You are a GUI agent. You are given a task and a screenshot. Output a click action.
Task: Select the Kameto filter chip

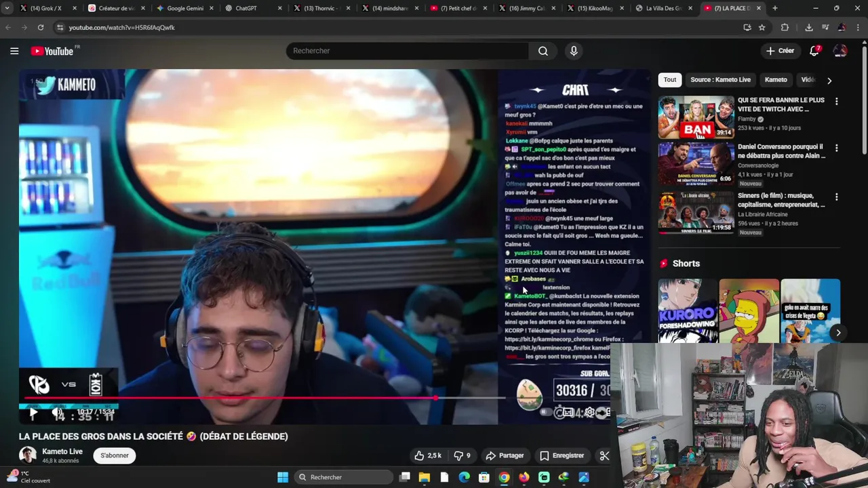pos(776,80)
